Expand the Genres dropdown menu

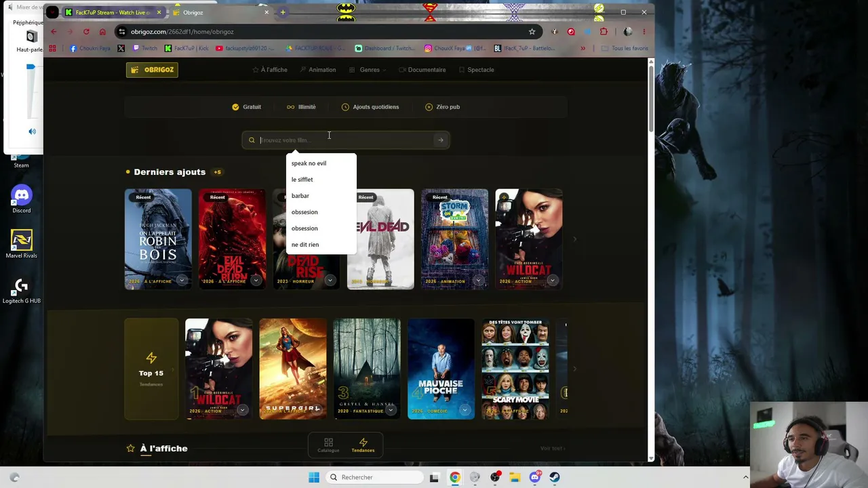click(368, 70)
